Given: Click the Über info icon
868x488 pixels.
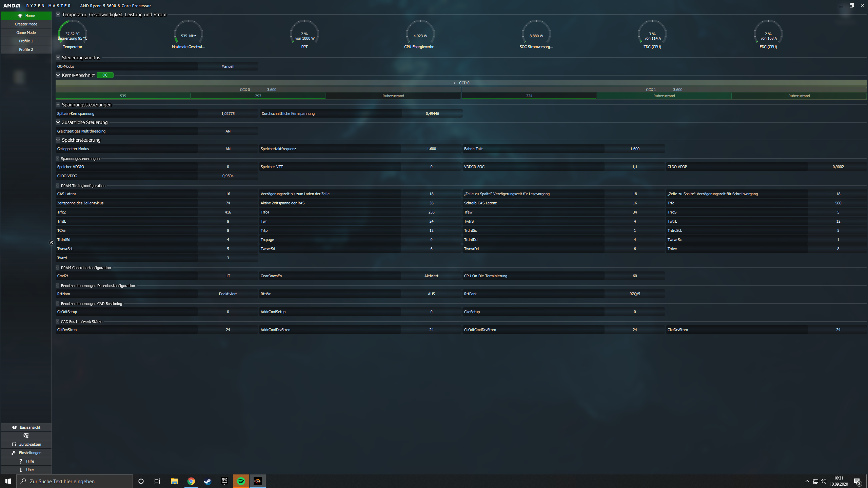Looking at the screenshot, I should [x=21, y=470].
